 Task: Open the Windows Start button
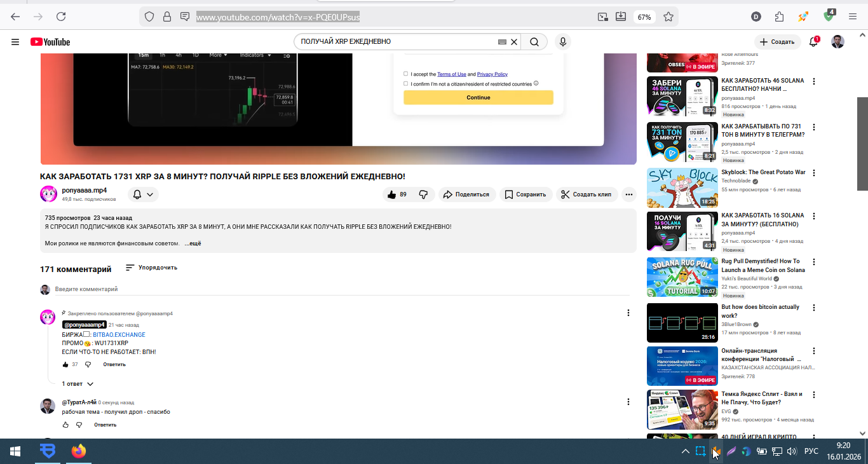click(x=15, y=451)
